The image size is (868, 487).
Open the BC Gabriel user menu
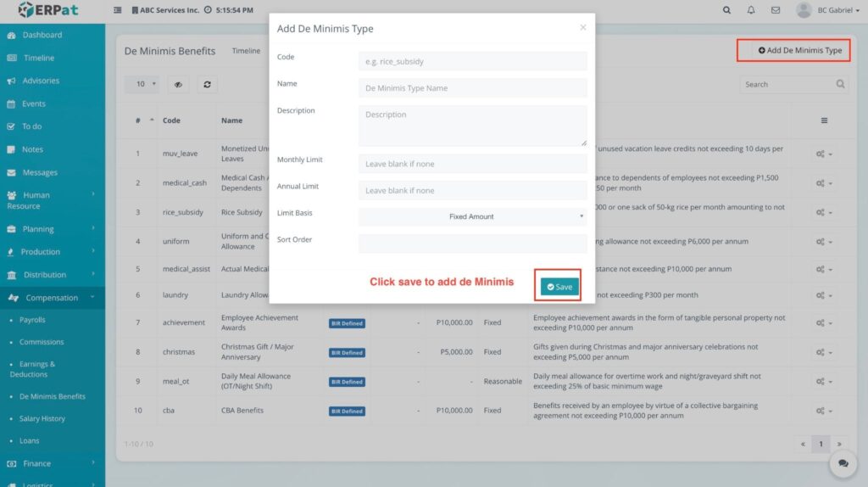point(826,10)
